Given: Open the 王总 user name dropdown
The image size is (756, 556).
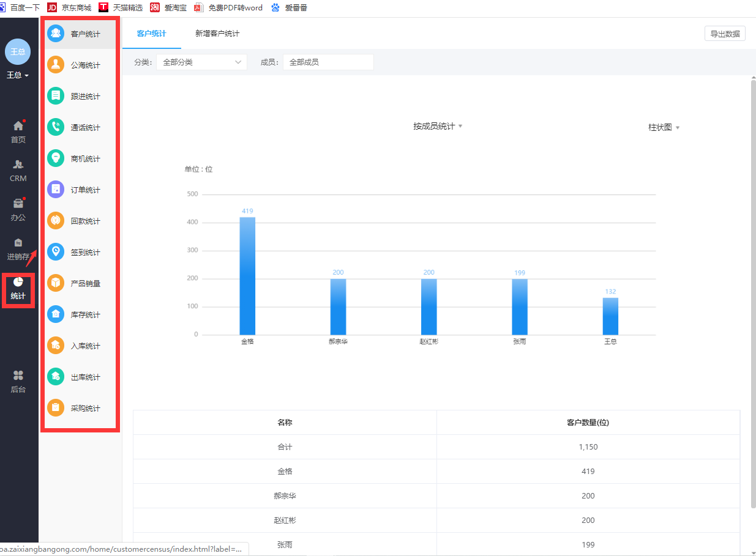Looking at the screenshot, I should (x=18, y=75).
